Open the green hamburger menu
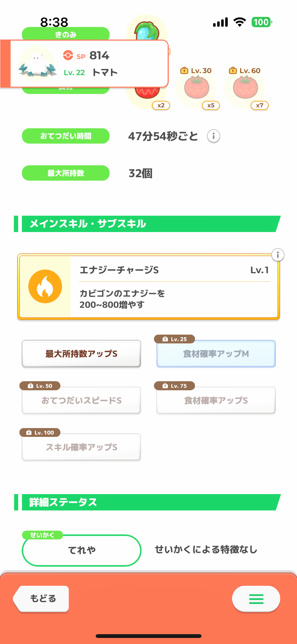Screen dimensions: 297x644 pos(256,599)
